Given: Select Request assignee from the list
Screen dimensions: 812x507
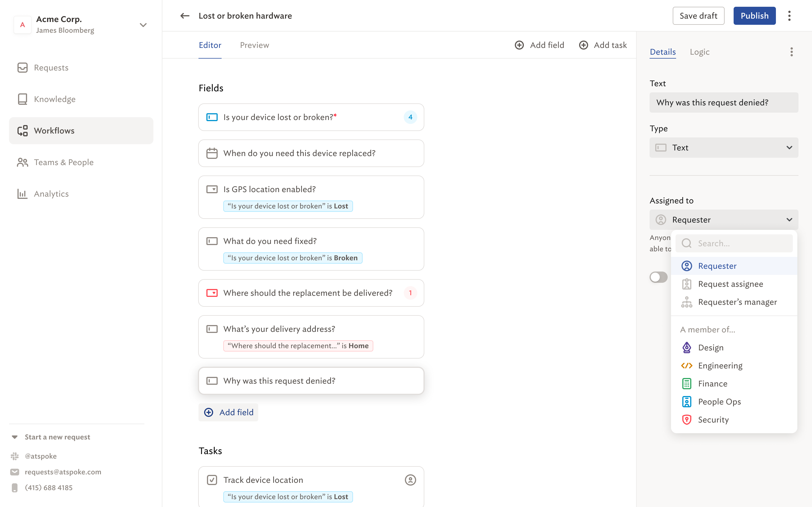Looking at the screenshot, I should click(x=731, y=284).
